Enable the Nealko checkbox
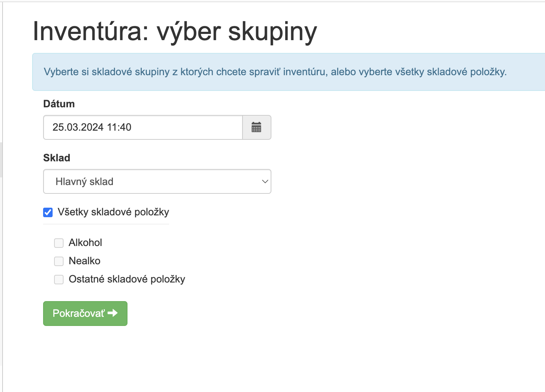Image resolution: width=545 pixels, height=392 pixels. (59, 261)
